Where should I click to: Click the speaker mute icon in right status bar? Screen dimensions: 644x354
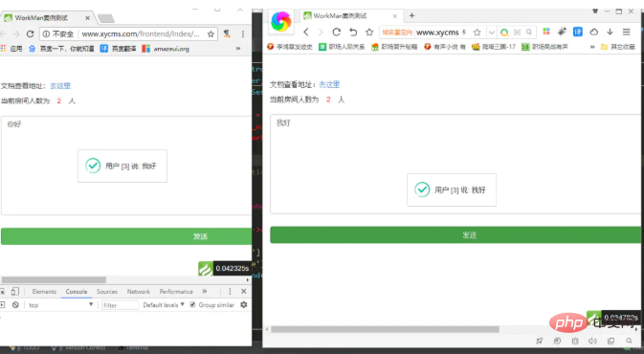coord(592,341)
